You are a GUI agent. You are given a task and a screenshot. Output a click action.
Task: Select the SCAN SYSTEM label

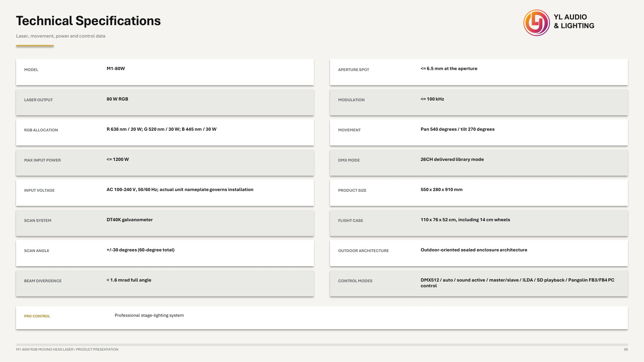[x=38, y=221]
